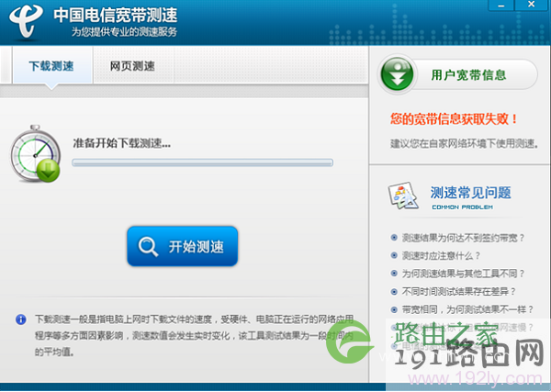Open 用户宽带信息 panel header

click(x=458, y=74)
